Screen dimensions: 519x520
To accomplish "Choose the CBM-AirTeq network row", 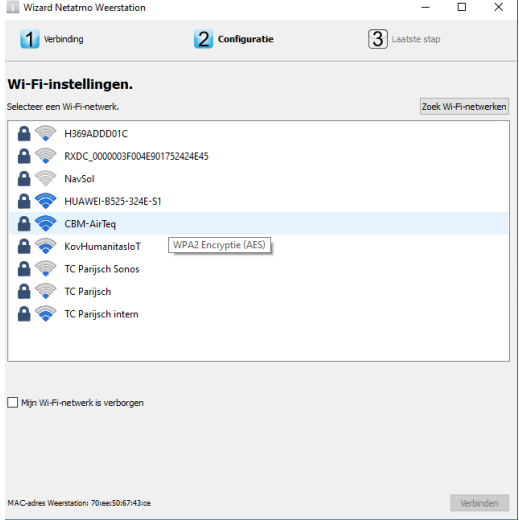I will coord(258,224).
